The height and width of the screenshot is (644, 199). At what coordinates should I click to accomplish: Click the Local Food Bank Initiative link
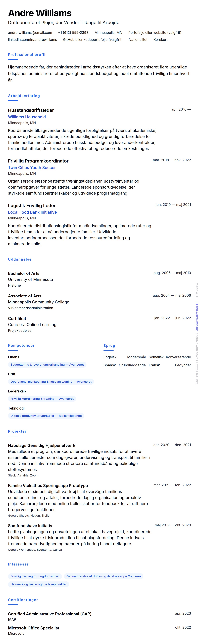pos(32,212)
